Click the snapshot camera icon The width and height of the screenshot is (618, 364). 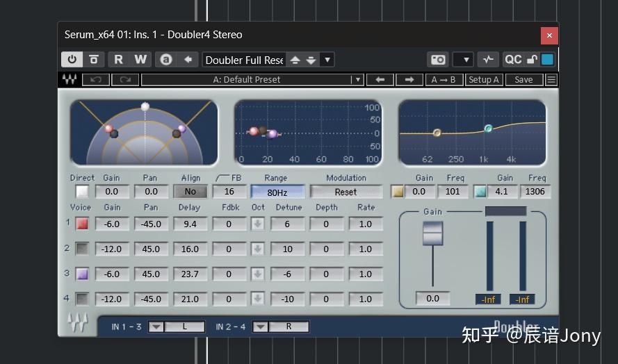438,60
